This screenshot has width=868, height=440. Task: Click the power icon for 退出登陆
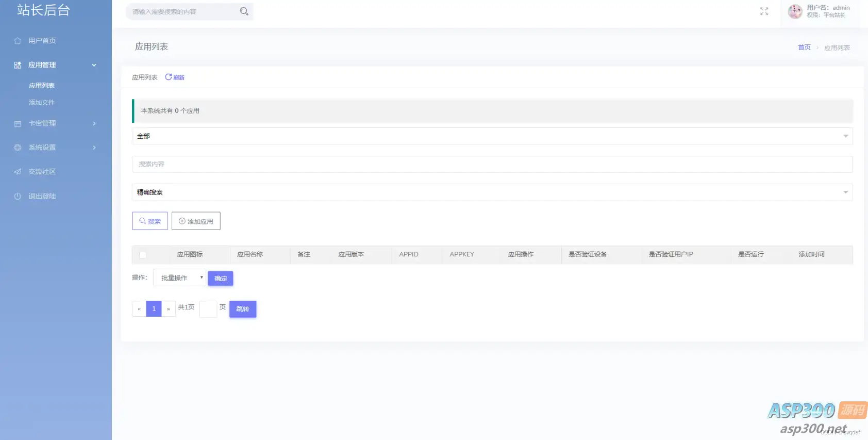(18, 196)
